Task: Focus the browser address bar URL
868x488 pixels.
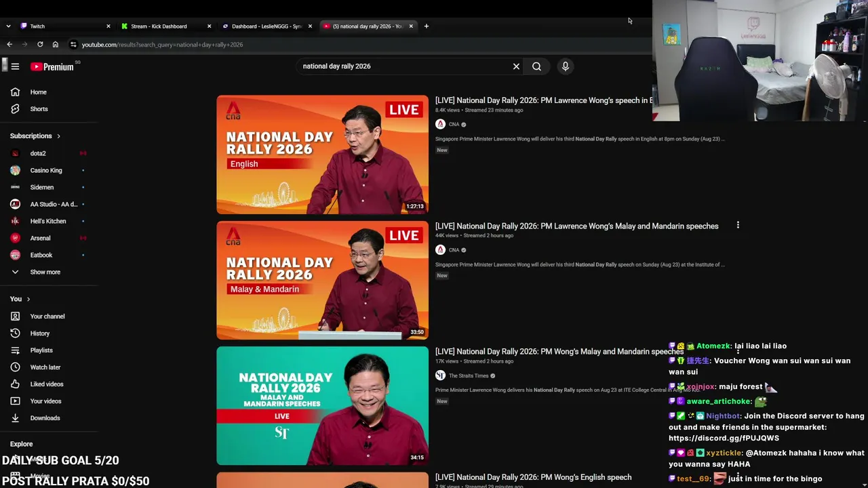Action: (162, 45)
